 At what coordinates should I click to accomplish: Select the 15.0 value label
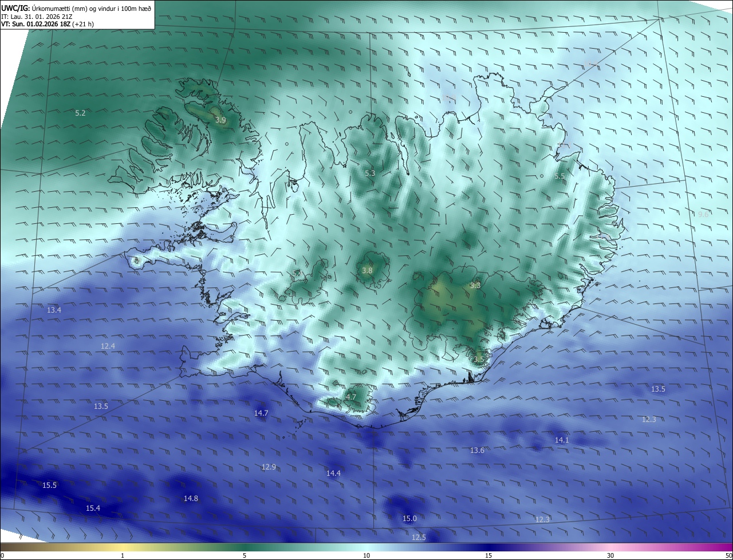409,519
